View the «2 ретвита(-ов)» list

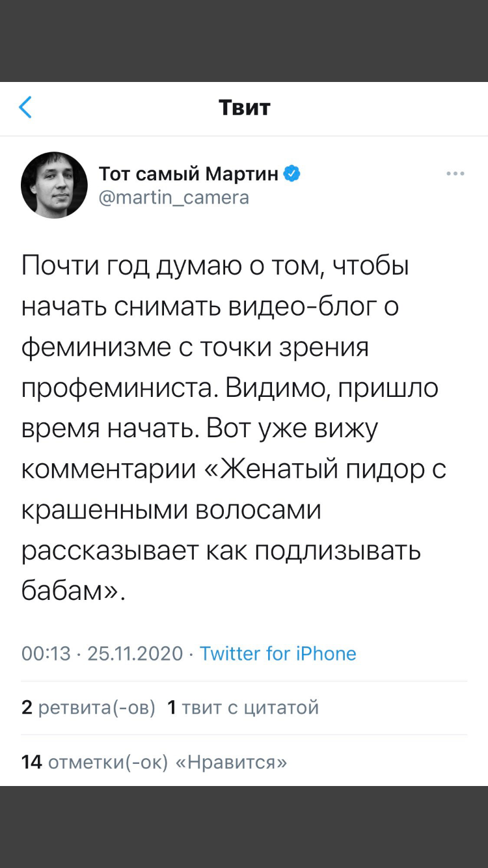tap(88, 707)
